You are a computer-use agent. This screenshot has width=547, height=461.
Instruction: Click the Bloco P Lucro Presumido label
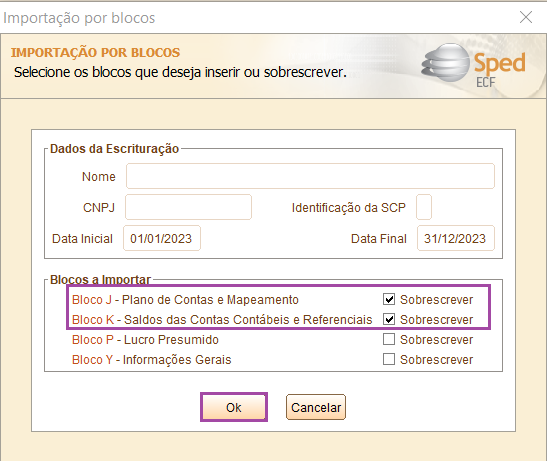click(x=145, y=340)
